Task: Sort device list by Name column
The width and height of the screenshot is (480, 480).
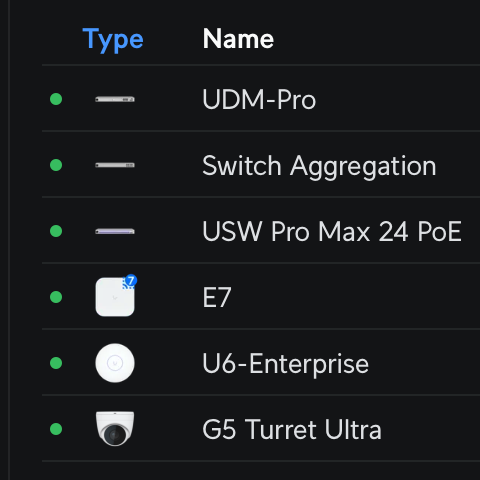Action: point(238,39)
